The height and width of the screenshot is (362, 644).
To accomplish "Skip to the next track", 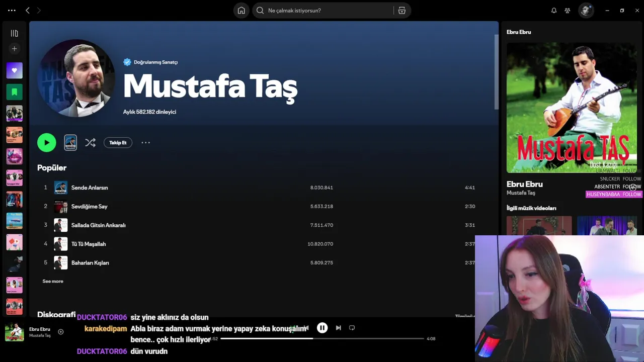I will pyautogui.click(x=338, y=328).
